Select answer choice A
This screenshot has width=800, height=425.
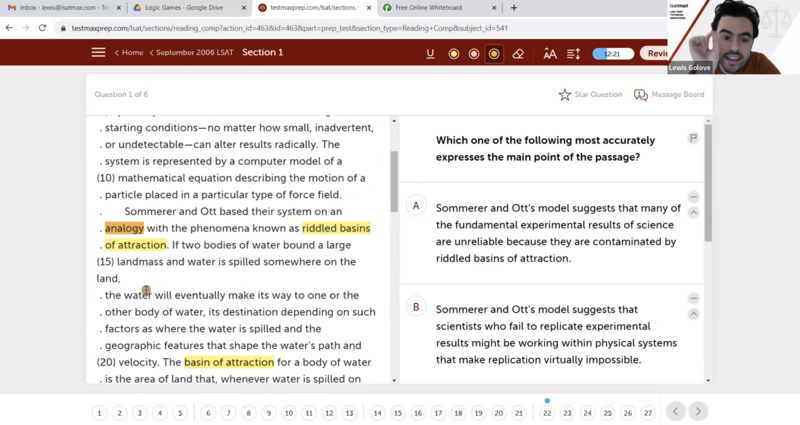point(416,206)
